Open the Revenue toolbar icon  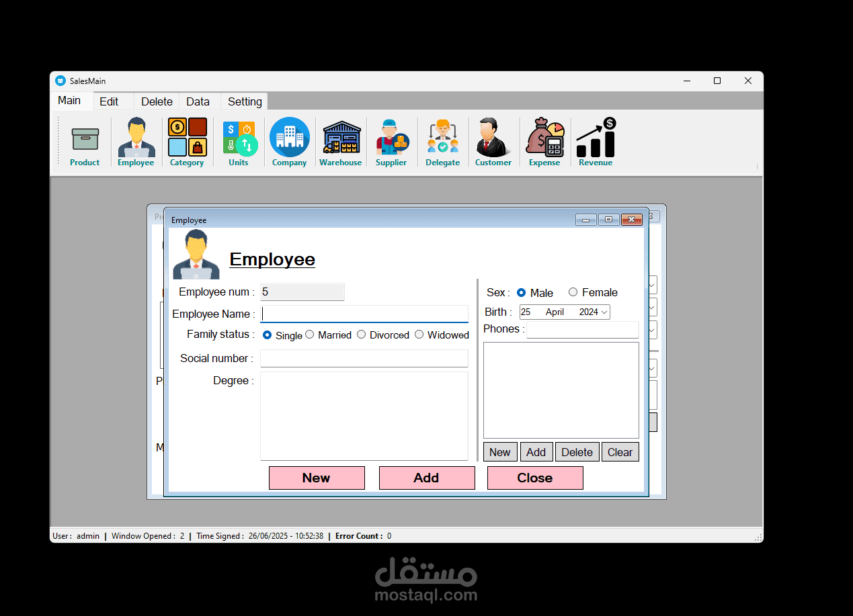596,142
